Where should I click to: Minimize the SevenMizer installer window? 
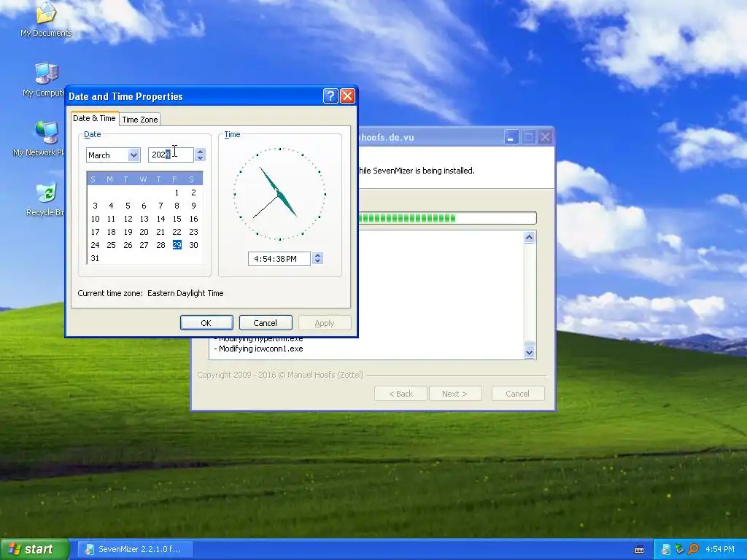click(x=511, y=137)
